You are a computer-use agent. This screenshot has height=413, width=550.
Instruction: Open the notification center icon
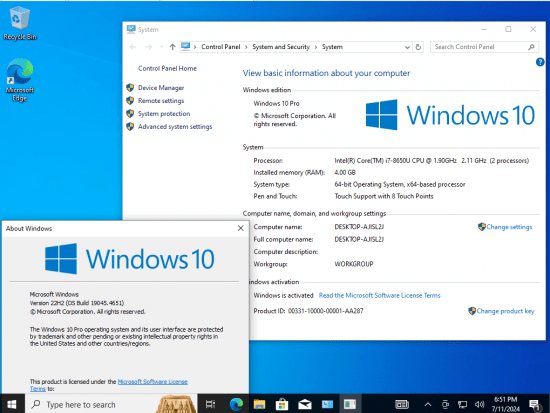535,405
